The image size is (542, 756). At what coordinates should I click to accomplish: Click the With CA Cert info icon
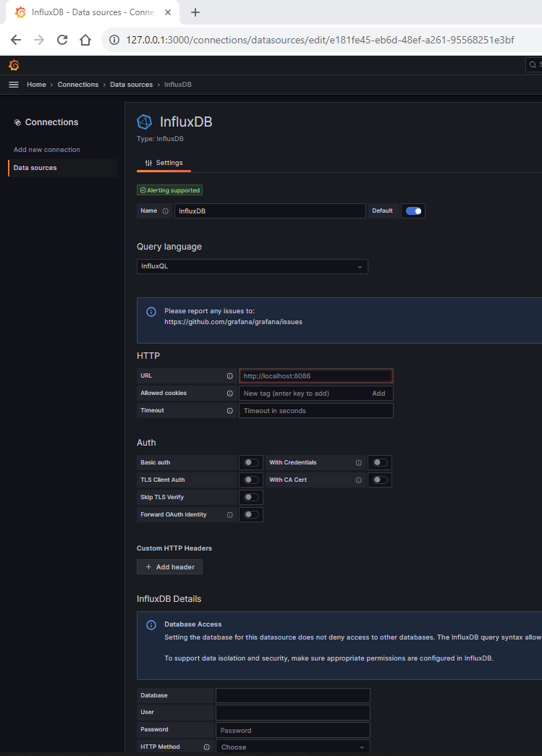coord(359,480)
